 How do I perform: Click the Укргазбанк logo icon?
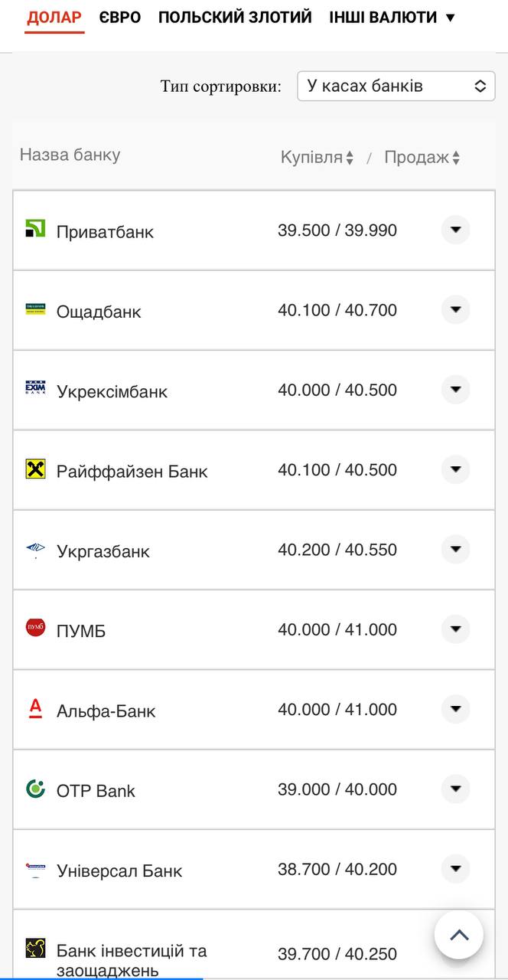click(x=35, y=549)
